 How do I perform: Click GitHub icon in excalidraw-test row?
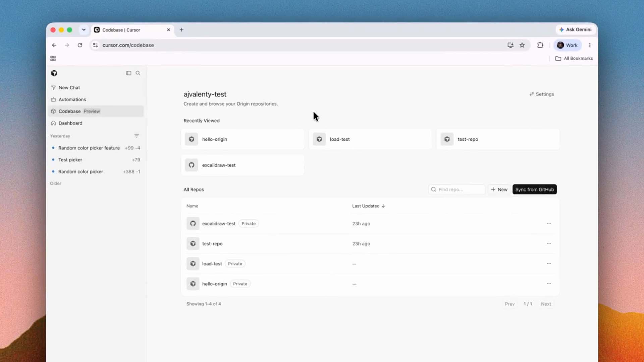[193, 224]
